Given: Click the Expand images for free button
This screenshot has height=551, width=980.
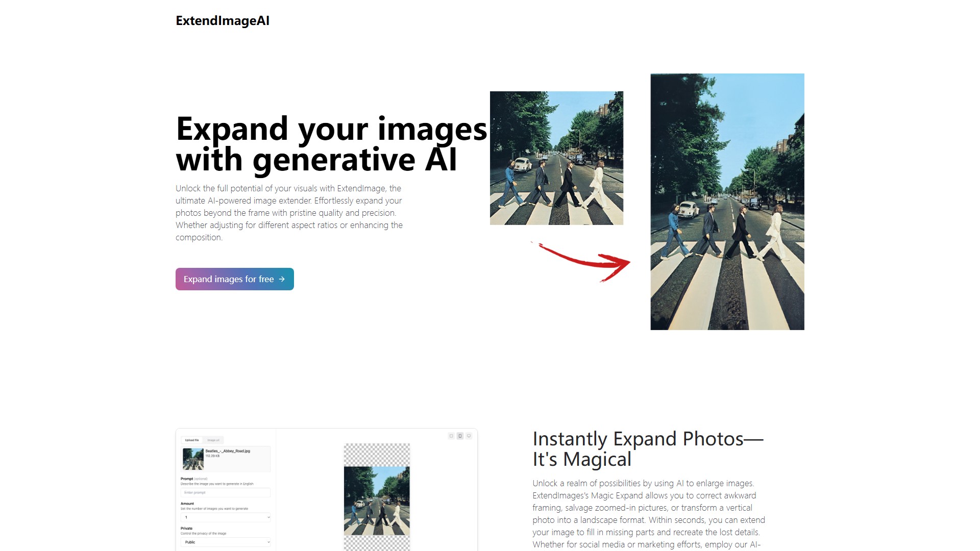Looking at the screenshot, I should click(234, 279).
